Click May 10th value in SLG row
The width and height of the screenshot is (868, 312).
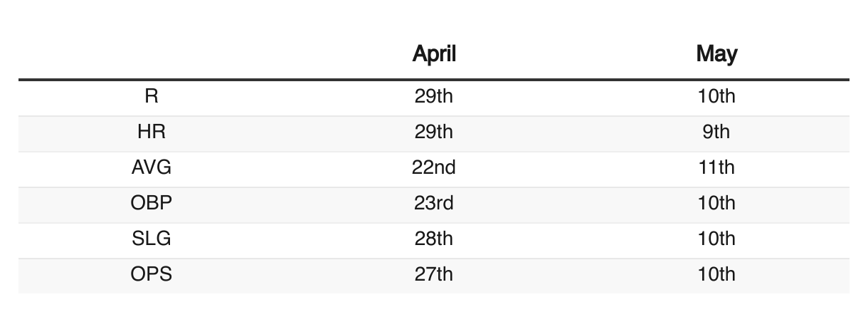coord(716,239)
